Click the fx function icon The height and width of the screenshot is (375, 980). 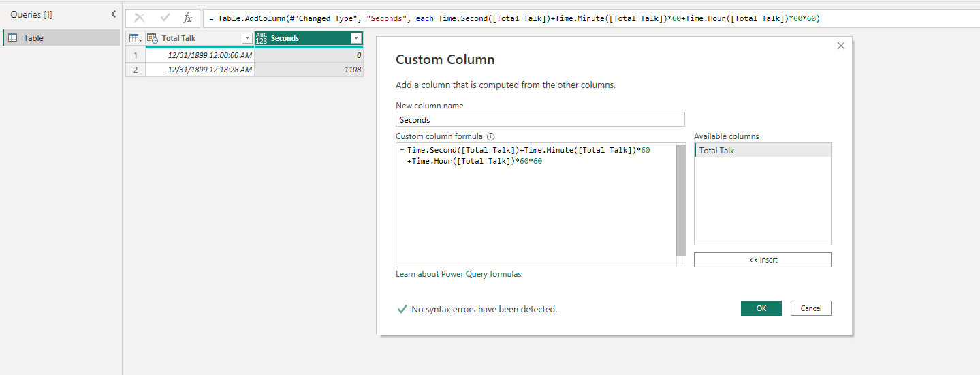click(x=188, y=18)
